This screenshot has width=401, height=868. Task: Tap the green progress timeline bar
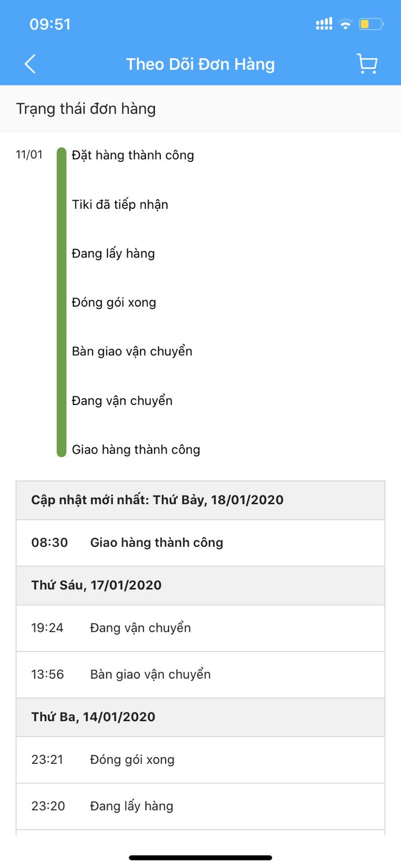[x=61, y=301]
